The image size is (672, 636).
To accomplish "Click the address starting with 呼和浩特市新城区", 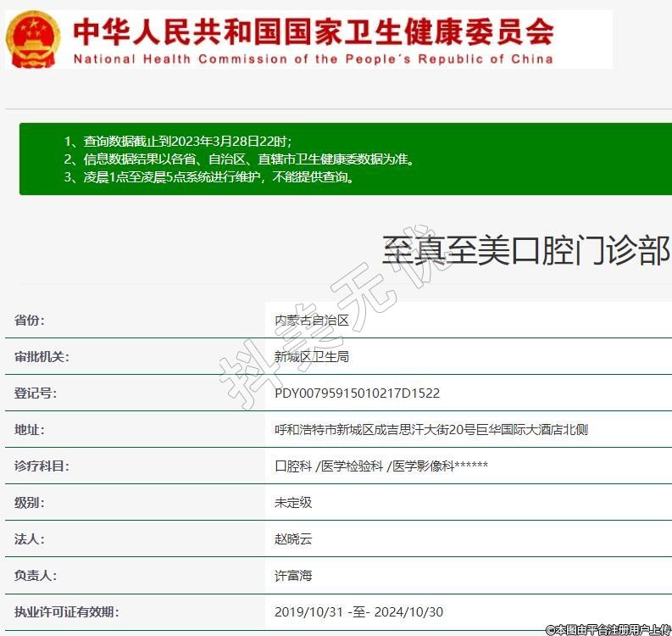I will coord(430,430).
